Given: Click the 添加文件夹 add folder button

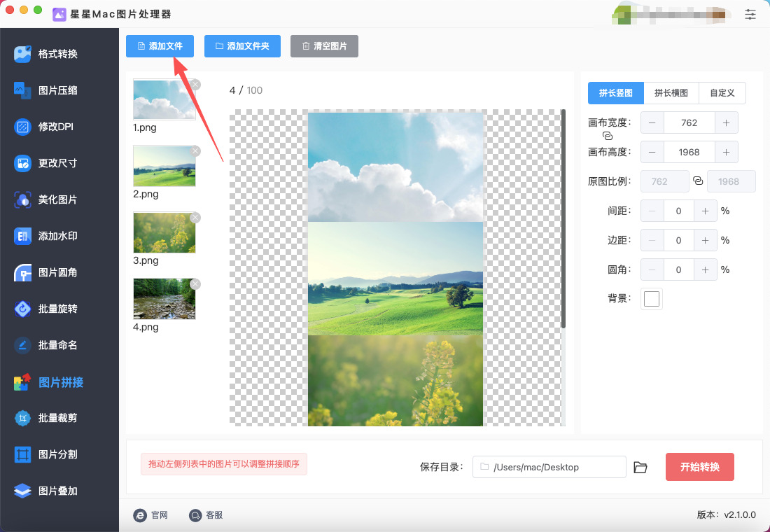Looking at the screenshot, I should [x=242, y=46].
